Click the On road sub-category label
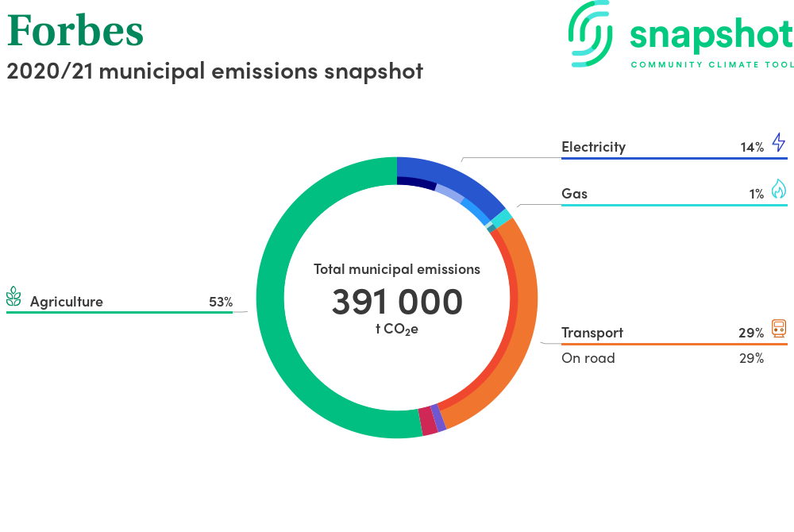The width and height of the screenshot is (794, 532). pos(588,358)
